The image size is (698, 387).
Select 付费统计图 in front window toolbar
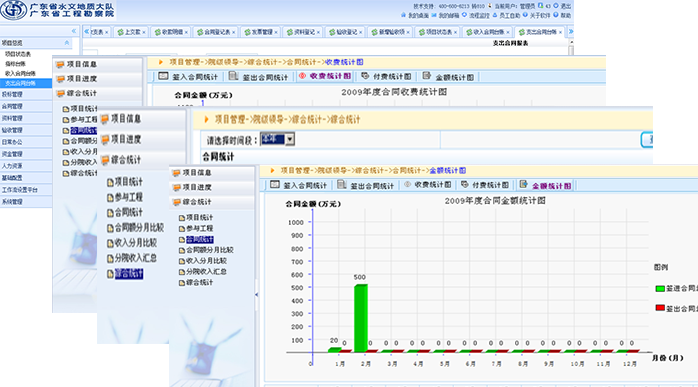pos(485,185)
